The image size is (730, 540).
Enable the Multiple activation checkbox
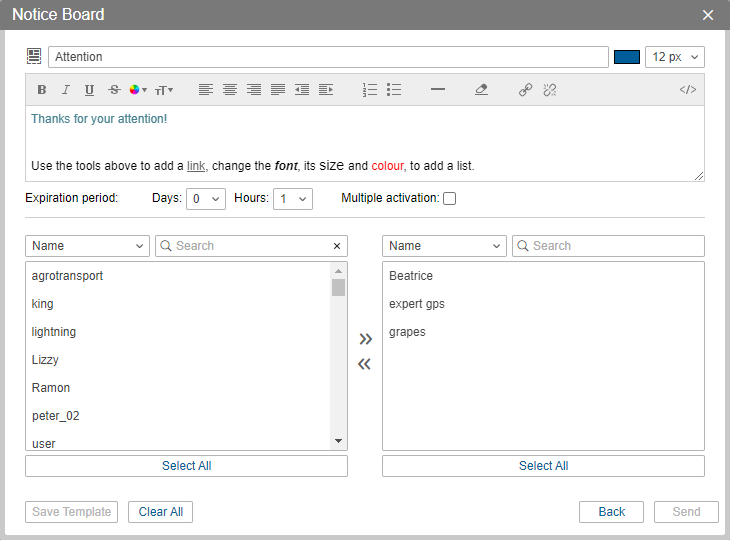tap(450, 199)
